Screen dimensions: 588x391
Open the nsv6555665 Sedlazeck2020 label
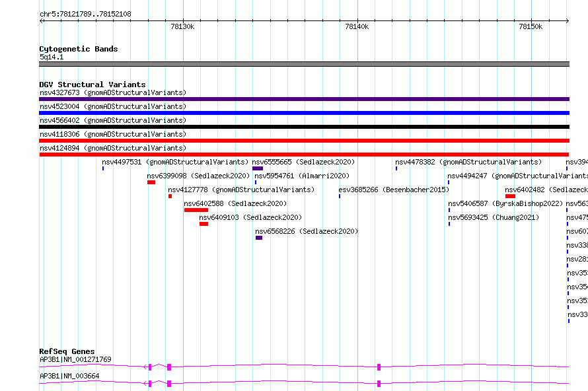[303, 162]
